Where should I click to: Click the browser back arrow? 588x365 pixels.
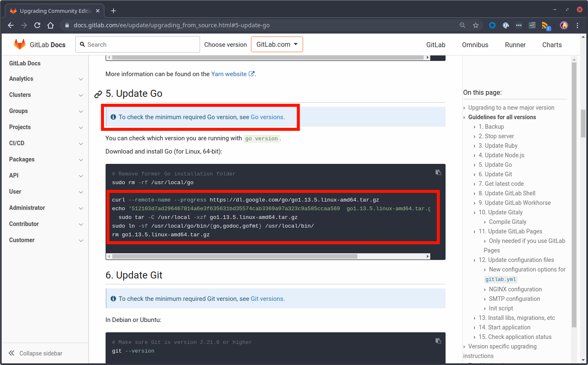tap(11, 25)
